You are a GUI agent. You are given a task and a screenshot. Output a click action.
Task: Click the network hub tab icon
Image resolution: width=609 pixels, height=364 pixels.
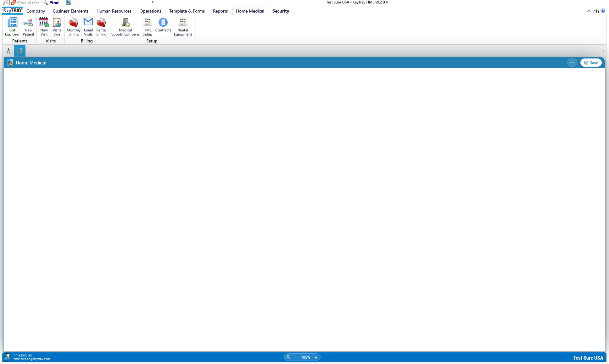(x=8, y=51)
